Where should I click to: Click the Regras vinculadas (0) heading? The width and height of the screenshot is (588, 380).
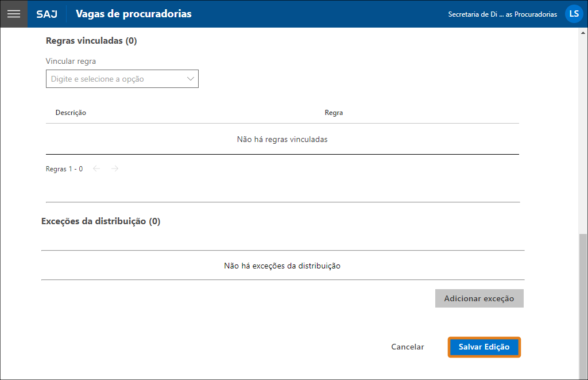tap(91, 41)
